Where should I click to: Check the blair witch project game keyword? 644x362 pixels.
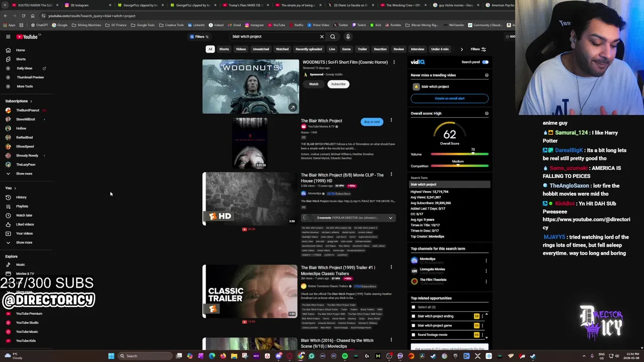pos(414,325)
